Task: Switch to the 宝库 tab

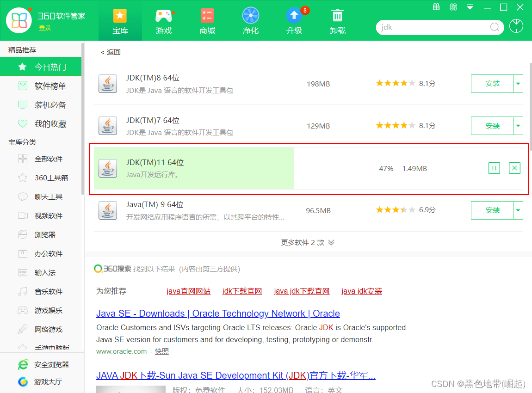Action: click(x=120, y=21)
